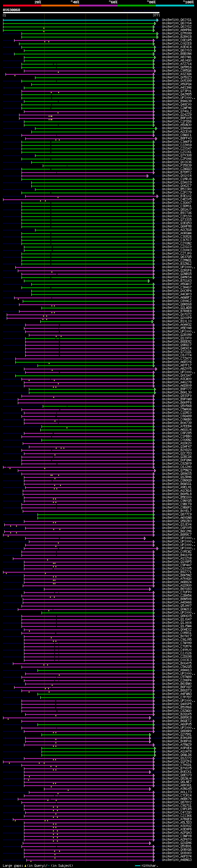Click hit label UniRef100_C0MCW2

177,552
